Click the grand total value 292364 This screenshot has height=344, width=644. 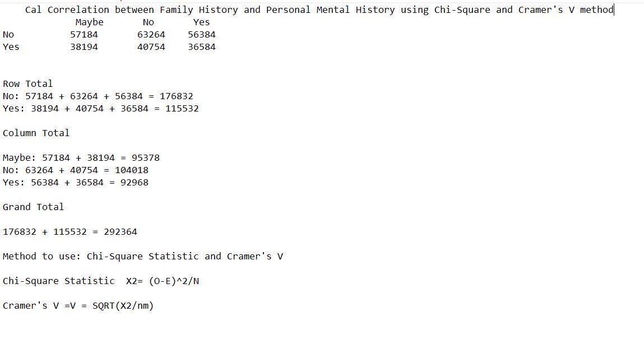[121, 231]
